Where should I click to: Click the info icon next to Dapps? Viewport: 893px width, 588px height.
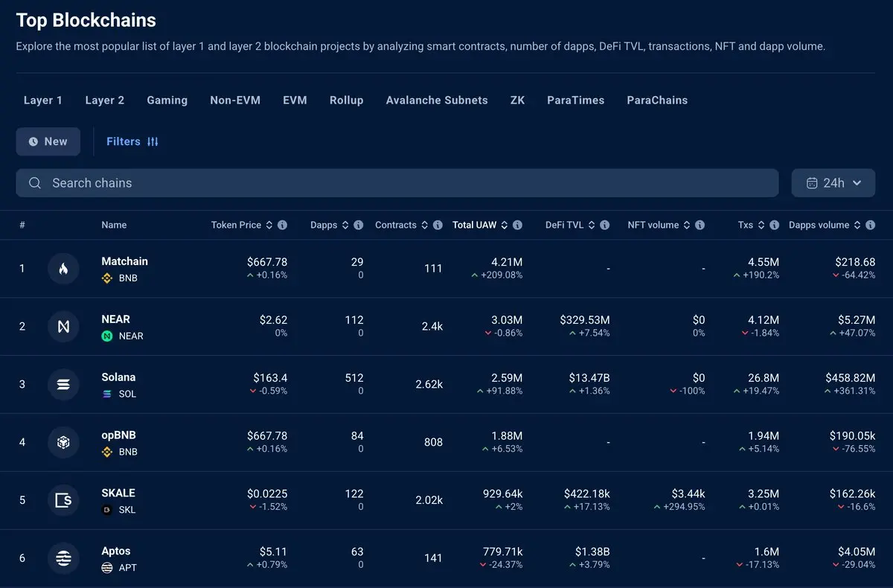[359, 225]
